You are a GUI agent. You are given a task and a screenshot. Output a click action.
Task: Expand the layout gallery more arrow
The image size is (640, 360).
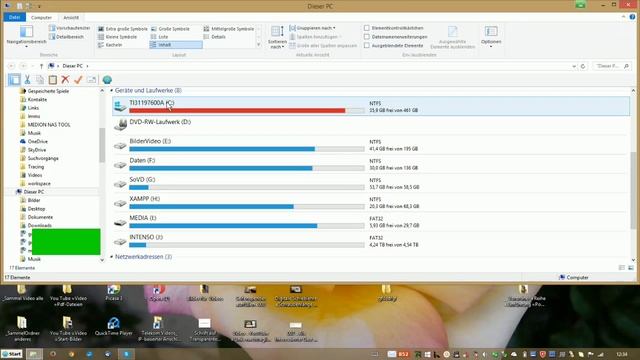[x=258, y=45]
